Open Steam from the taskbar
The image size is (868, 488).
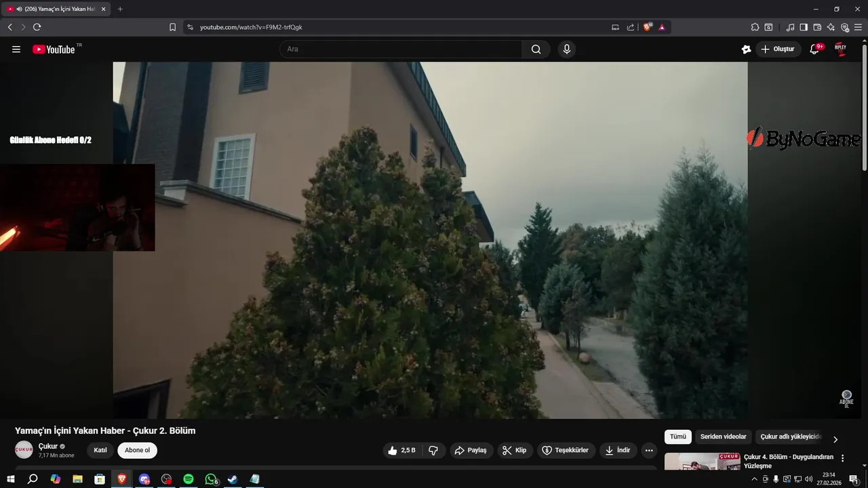(233, 479)
